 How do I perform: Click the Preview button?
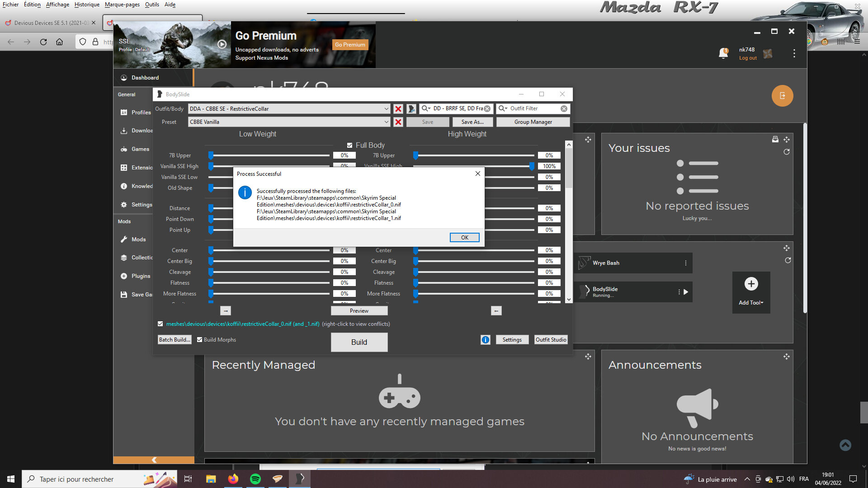tap(359, 311)
